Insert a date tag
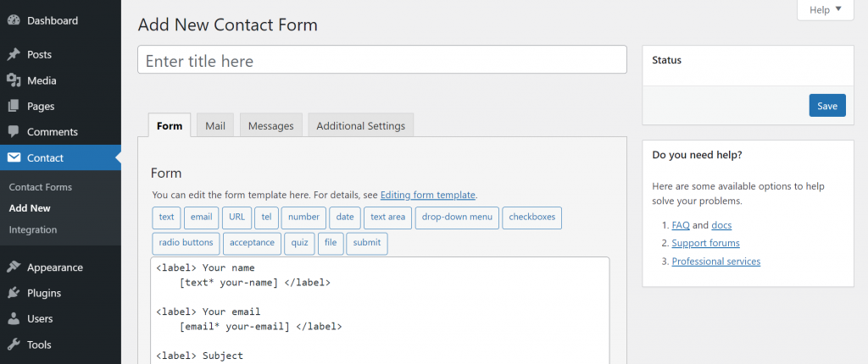868x364 pixels. [x=345, y=218]
